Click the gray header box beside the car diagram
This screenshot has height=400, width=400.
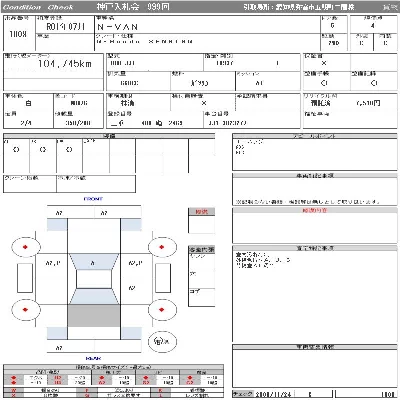202,249
